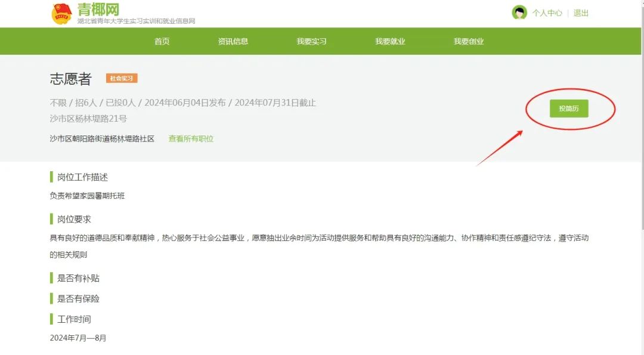Click the Youth League emblem logo icon
Viewport: 644px width, 355px height.
click(61, 13)
